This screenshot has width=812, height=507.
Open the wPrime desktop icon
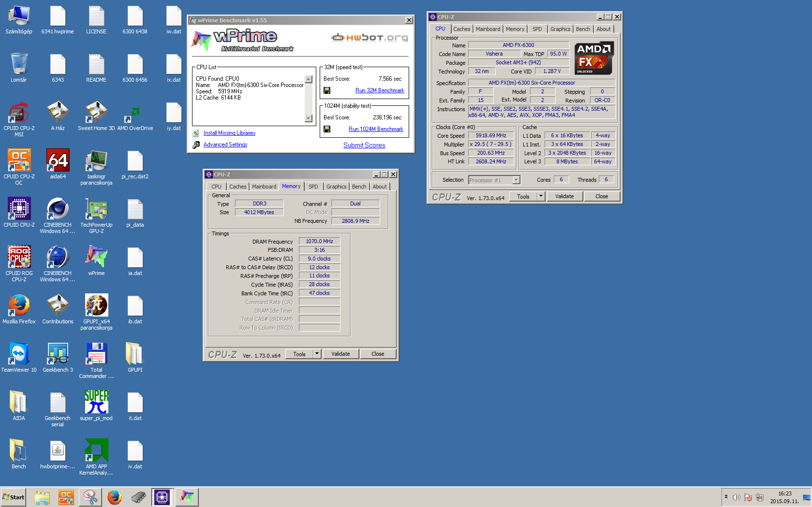(96, 261)
